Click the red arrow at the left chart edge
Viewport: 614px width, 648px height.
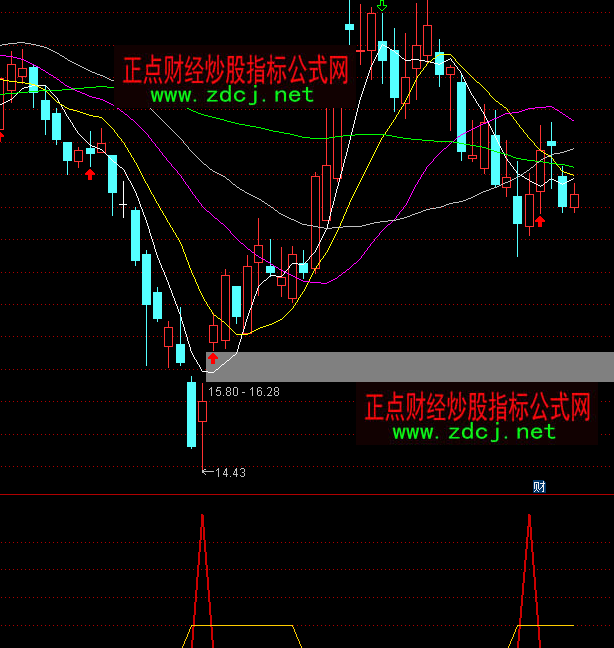(2, 135)
